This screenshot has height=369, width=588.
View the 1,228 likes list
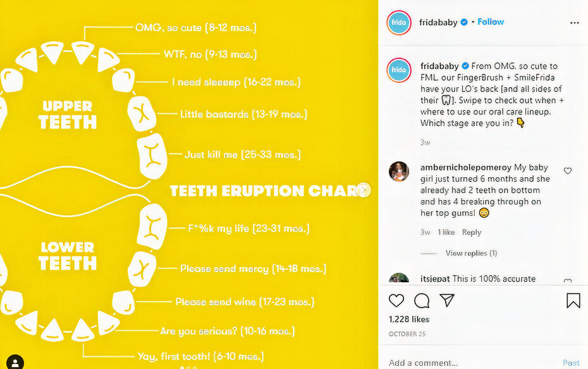tap(409, 319)
